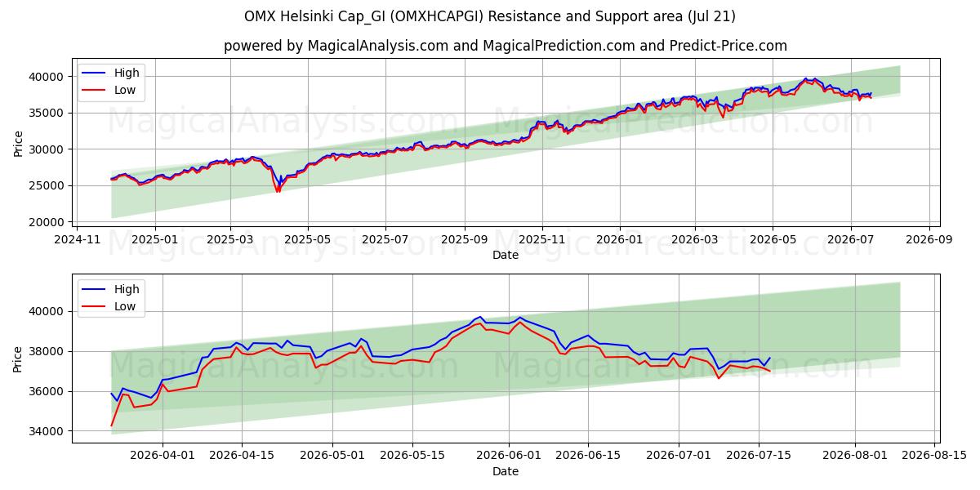Screen dimensions: 980x490
Task: Click the '2026-09' x-axis label
Action: (929, 240)
